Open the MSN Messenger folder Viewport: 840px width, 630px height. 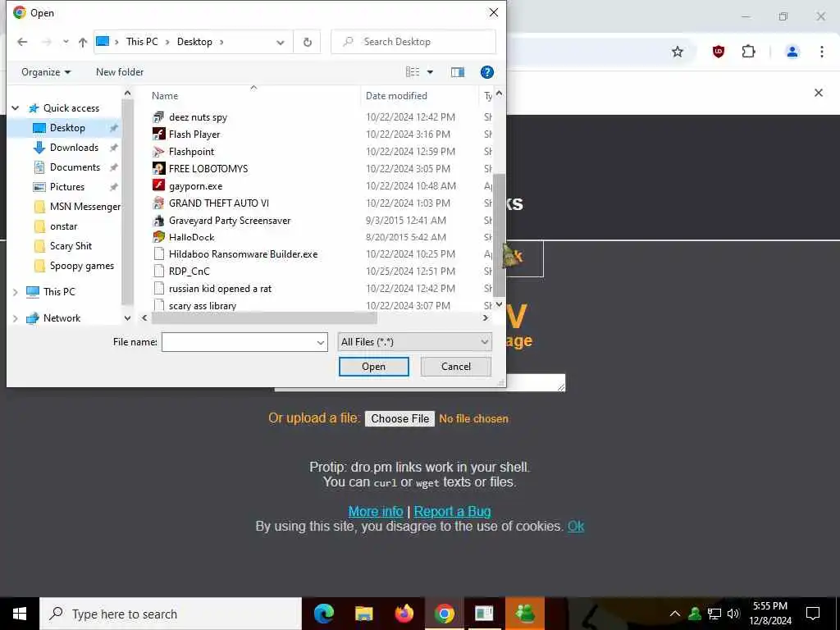(84, 207)
